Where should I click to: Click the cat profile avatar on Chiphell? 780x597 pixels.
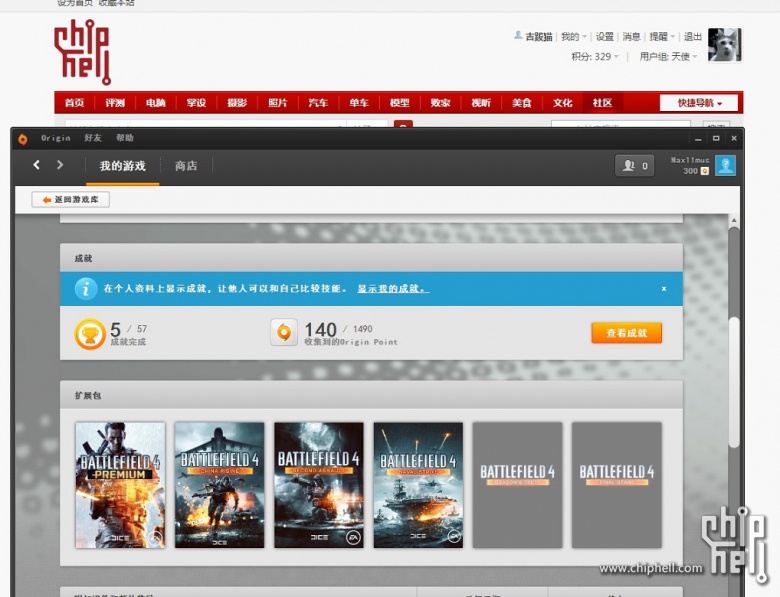pos(724,45)
